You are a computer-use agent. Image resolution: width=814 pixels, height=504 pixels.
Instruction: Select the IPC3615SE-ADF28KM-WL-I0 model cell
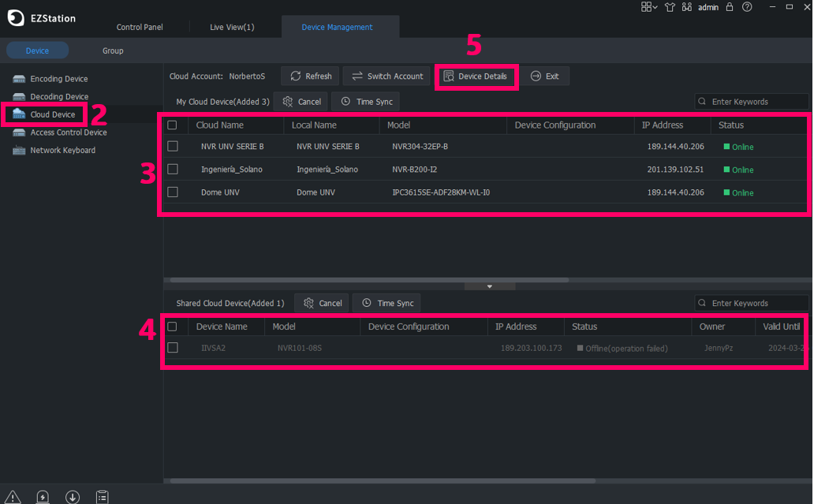pyautogui.click(x=441, y=192)
